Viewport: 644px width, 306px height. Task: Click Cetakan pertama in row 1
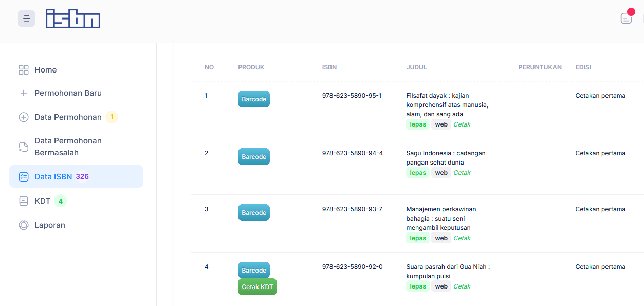coord(600,96)
